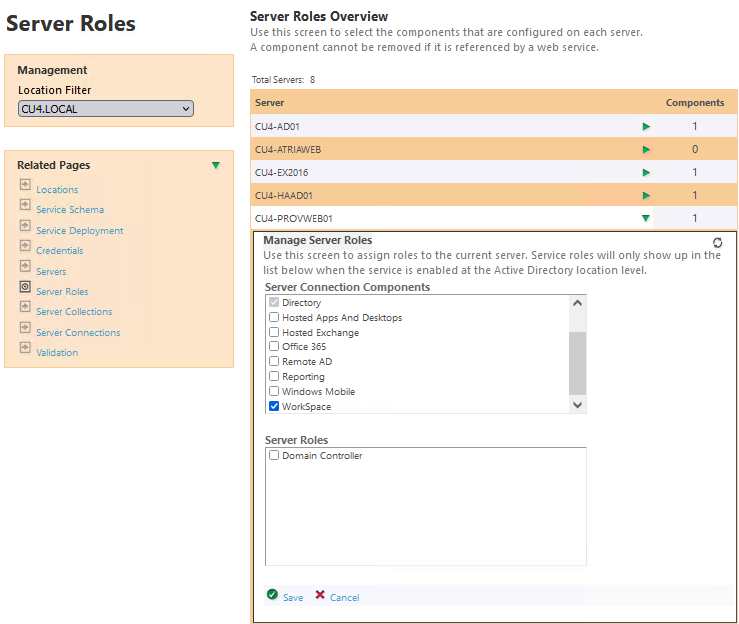Collapse the CU4-PROVWEB01 server row
The height and width of the screenshot is (624, 739).
(646, 218)
